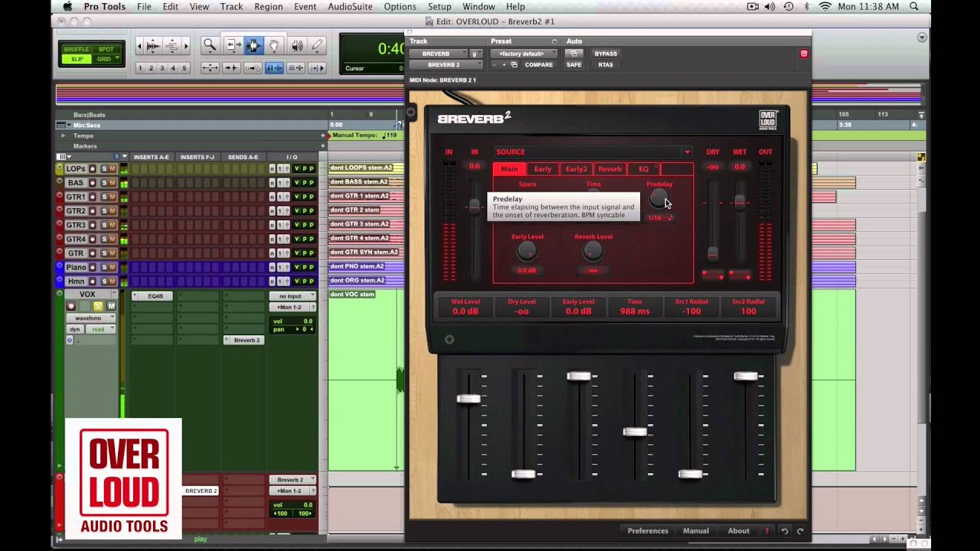Click the MIDI zoom button
980x551 pixels.
(x=173, y=46)
